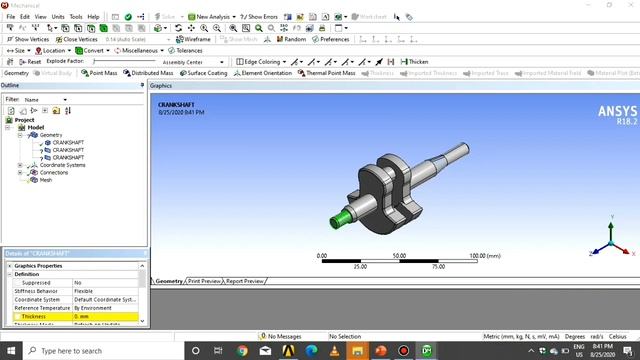This screenshot has width=640, height=360.
Task: Collapse the Definition section in Details
Action: [x=10, y=274]
